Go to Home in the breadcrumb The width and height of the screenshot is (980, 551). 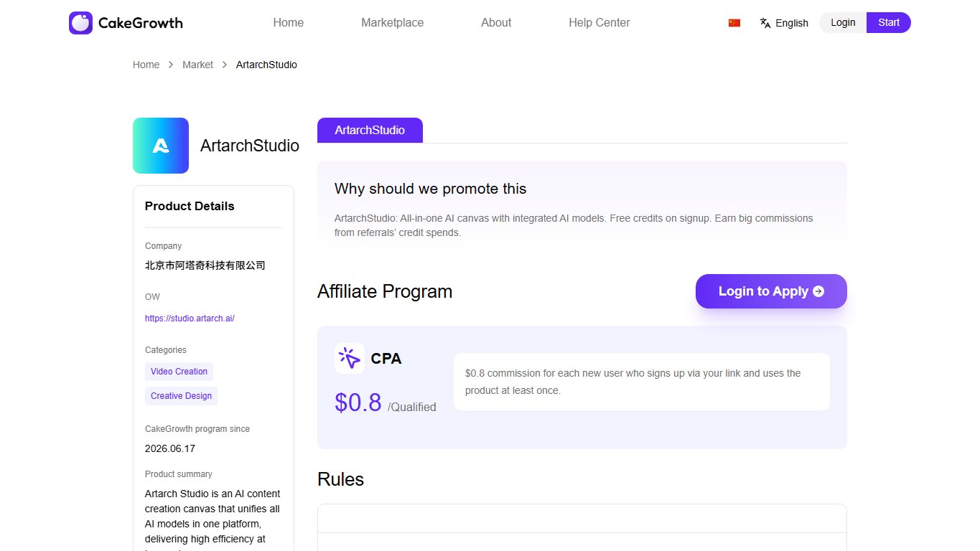tap(146, 65)
